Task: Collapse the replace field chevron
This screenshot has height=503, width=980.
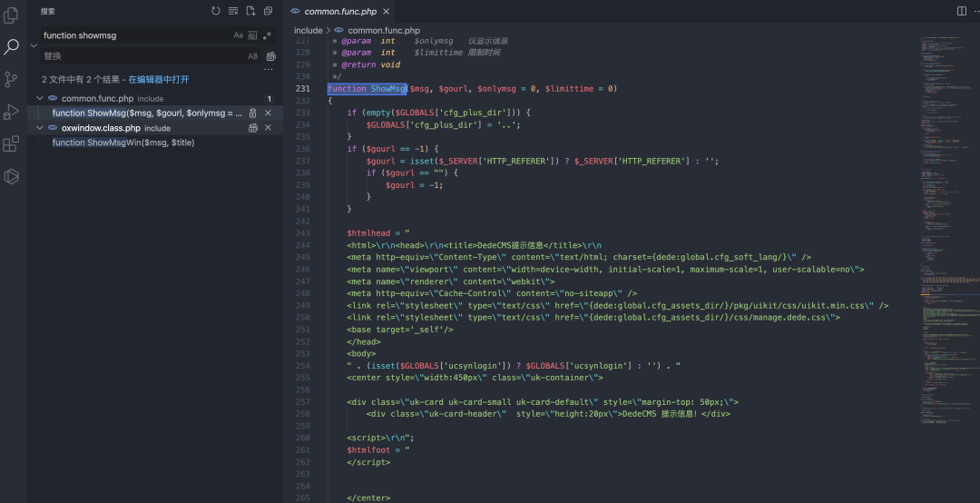Action: 34,45
